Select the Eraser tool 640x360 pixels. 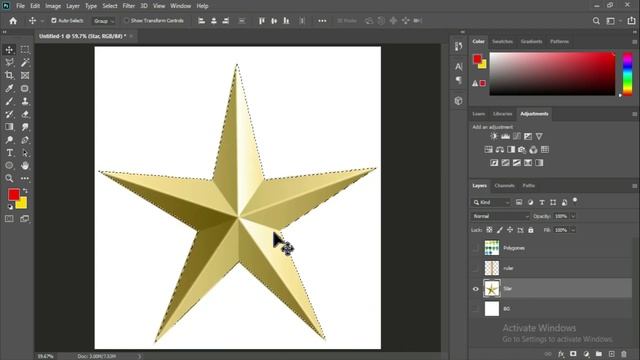click(25, 114)
